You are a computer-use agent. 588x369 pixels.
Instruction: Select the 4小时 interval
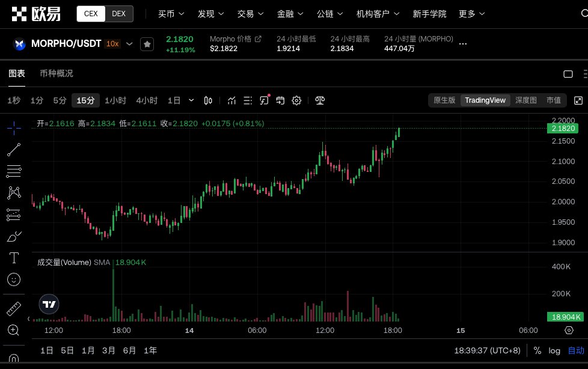(147, 100)
